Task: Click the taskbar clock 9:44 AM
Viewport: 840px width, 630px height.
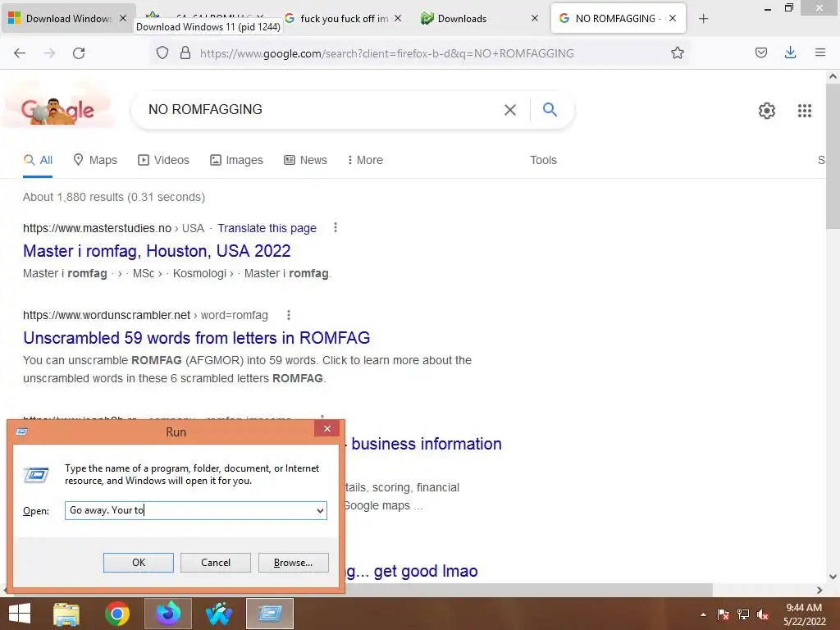Action: (804, 608)
